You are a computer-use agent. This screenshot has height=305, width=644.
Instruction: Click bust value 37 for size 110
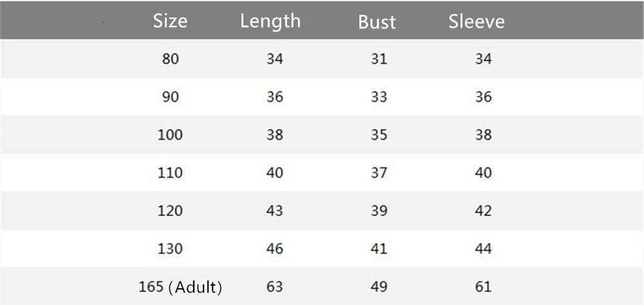click(x=379, y=173)
